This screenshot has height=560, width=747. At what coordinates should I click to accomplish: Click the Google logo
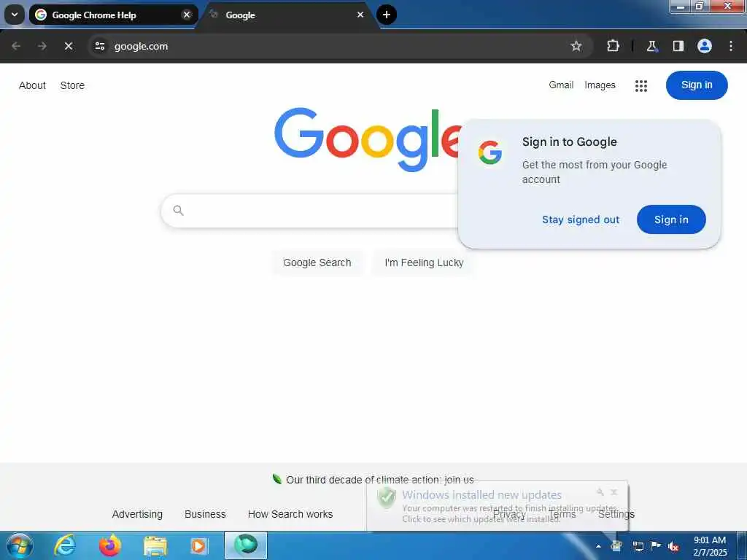coord(368,139)
